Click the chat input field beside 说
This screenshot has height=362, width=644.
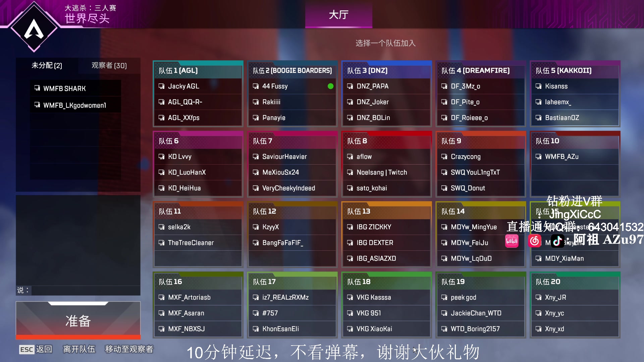84,291
